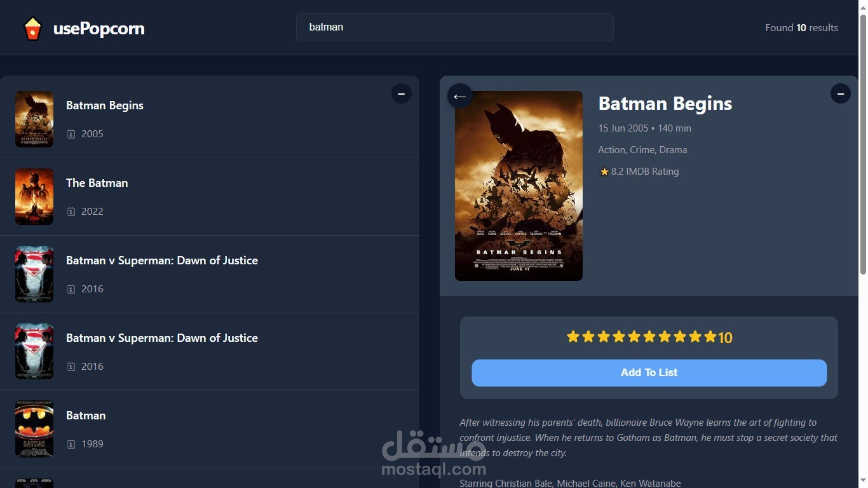The height and width of the screenshot is (488, 868).
Task: Click the Found 10 results counter
Action: click(x=801, y=28)
